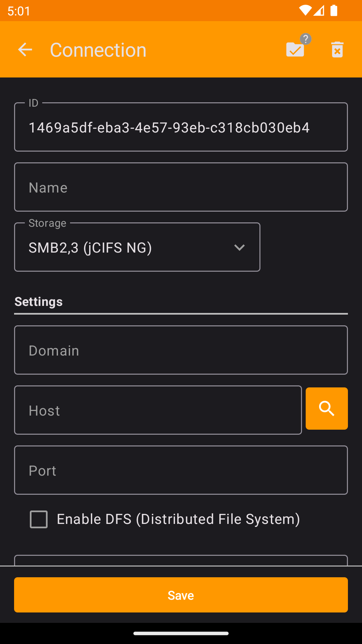Tap the host search magnifier button
Image resolution: width=362 pixels, height=644 pixels.
click(x=326, y=409)
